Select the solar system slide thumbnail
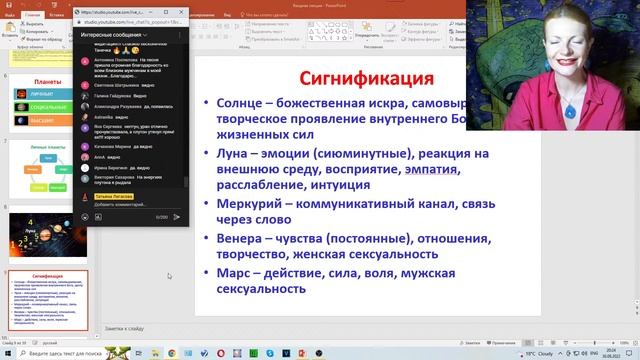The height and width of the screenshot is (360, 640). (x=48, y=235)
